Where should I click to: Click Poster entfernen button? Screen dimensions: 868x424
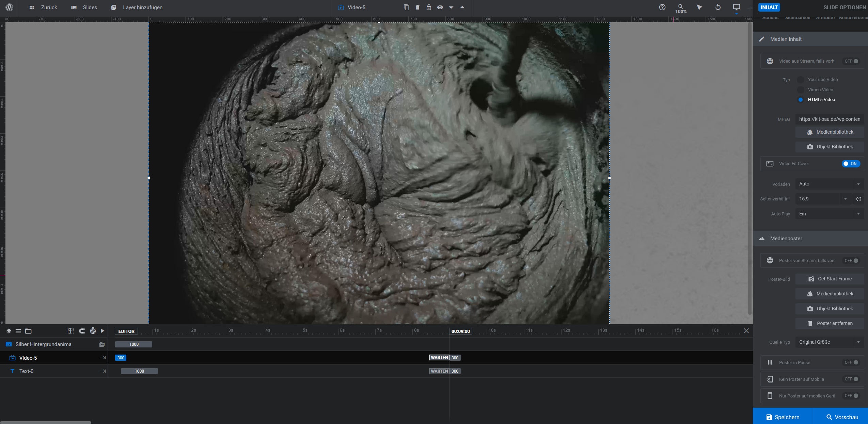tap(830, 323)
